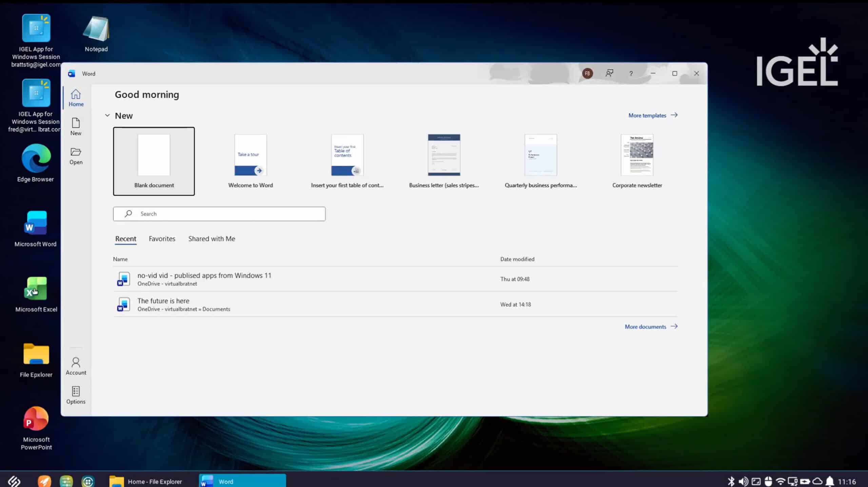The height and width of the screenshot is (487, 868).
Task: Open "The future is here" document
Action: [163, 301]
